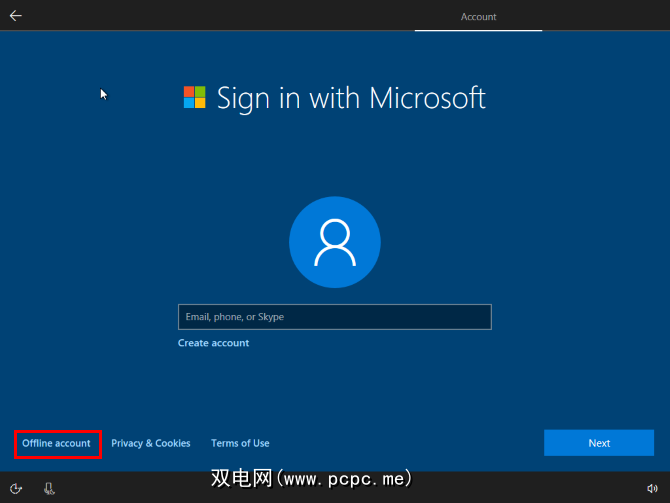Open Terms of Use link
The height and width of the screenshot is (503, 670).
(x=240, y=443)
